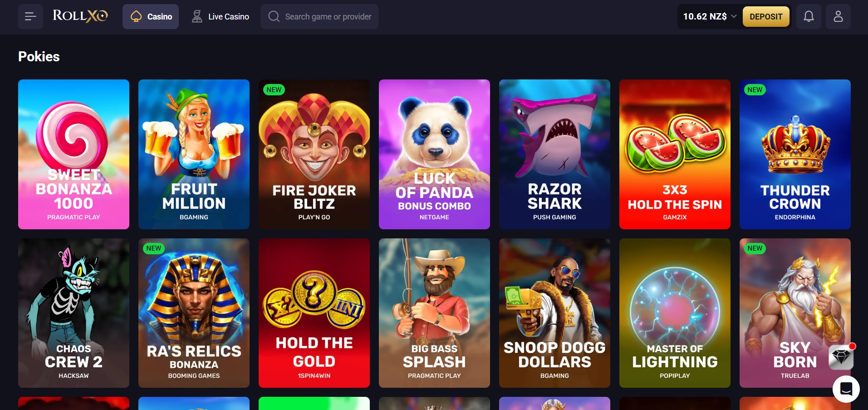Viewport: 868px width, 410px height.
Task: Focus the search game or provider field
Action: (x=319, y=17)
